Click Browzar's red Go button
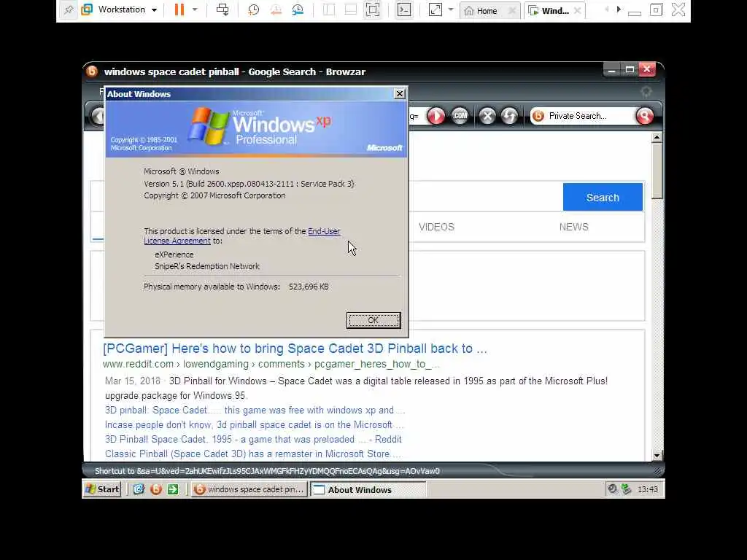Screen dimensions: 747x560 tap(436, 116)
